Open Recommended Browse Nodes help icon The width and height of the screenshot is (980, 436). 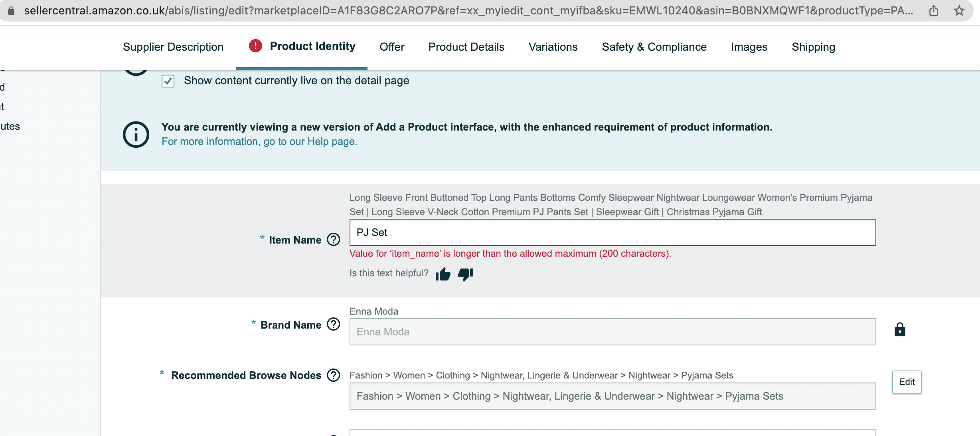333,375
